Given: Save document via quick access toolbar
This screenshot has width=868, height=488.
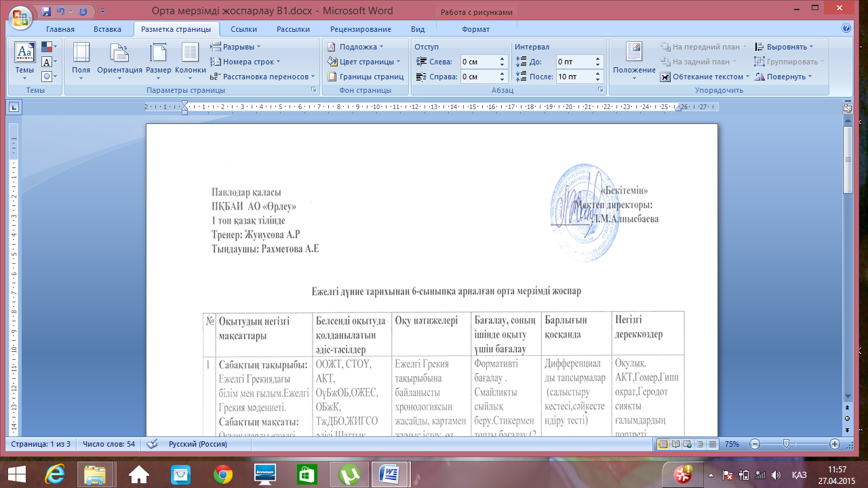Looking at the screenshot, I should coord(45,12).
